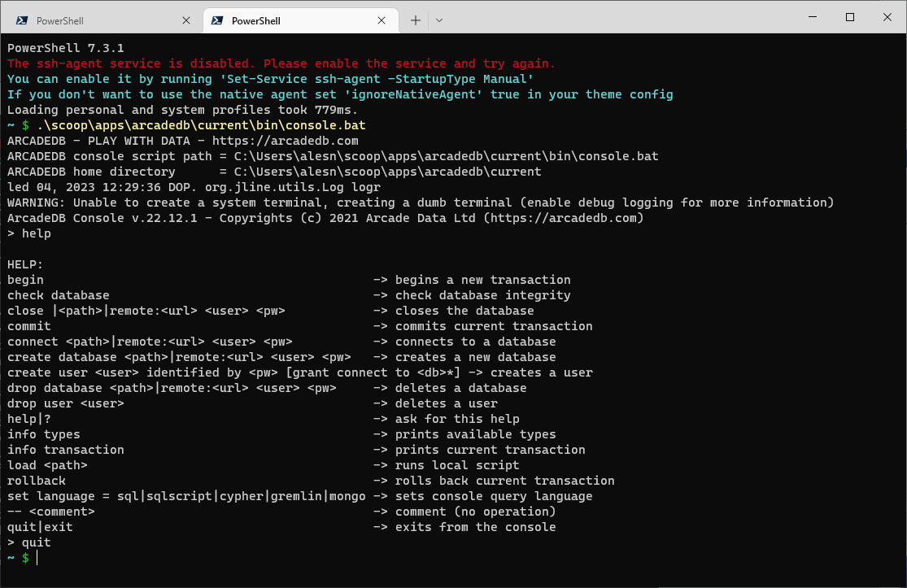
Task: Click the 'led 04, 2023 12:29:36' log line
Action: pyautogui.click(x=194, y=187)
